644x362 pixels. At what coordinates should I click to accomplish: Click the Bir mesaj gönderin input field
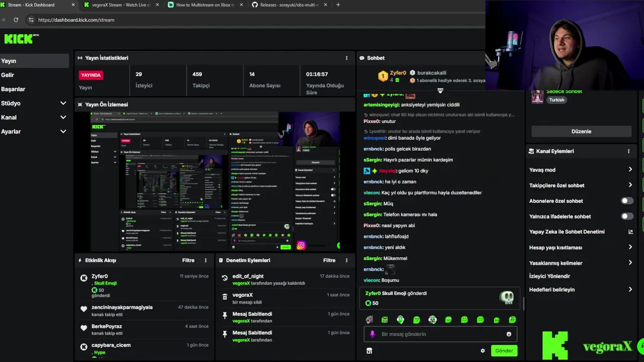coord(440,334)
